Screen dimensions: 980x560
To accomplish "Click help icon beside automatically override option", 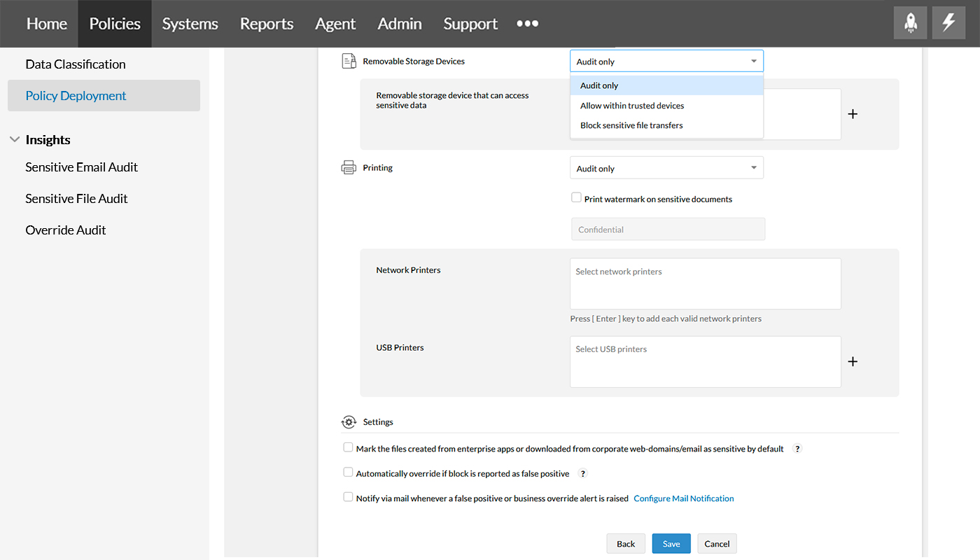I will pyautogui.click(x=582, y=474).
